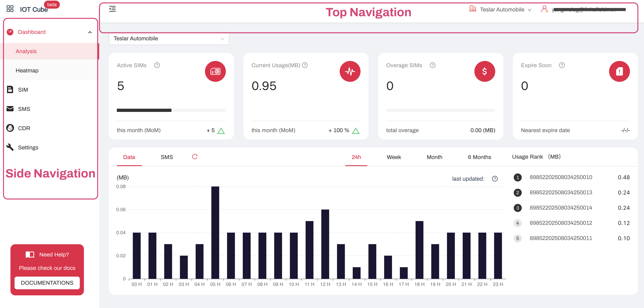Select the Analysis submenu item
The width and height of the screenshot is (644, 308).
click(x=50, y=51)
